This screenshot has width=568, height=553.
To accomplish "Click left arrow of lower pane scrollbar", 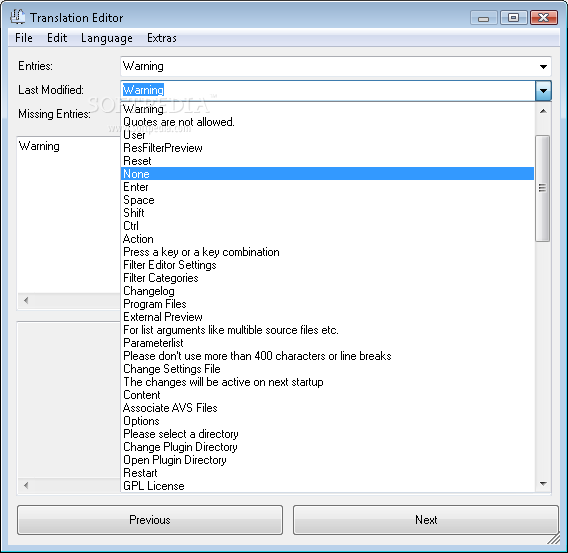I will [26, 485].
